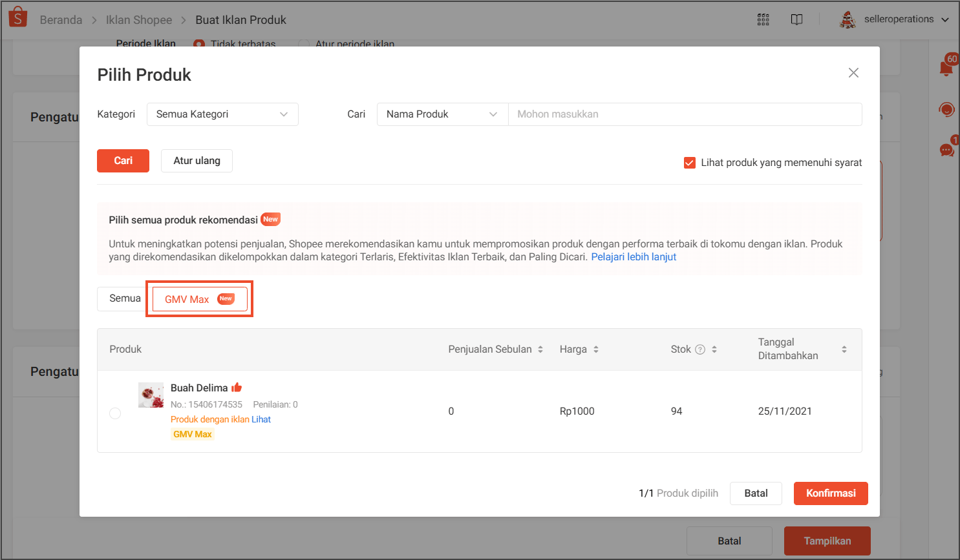Click the question-mark icon next to Stok
The width and height of the screenshot is (960, 560).
click(700, 349)
